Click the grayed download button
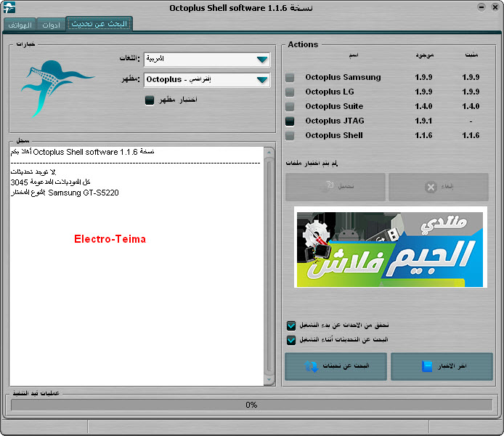 click(x=336, y=187)
